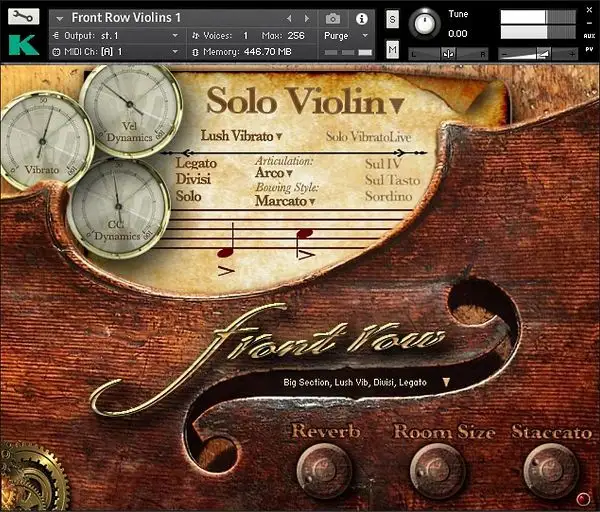Mute the instrument with M button
The width and height of the screenshot is (600, 512).
point(392,50)
